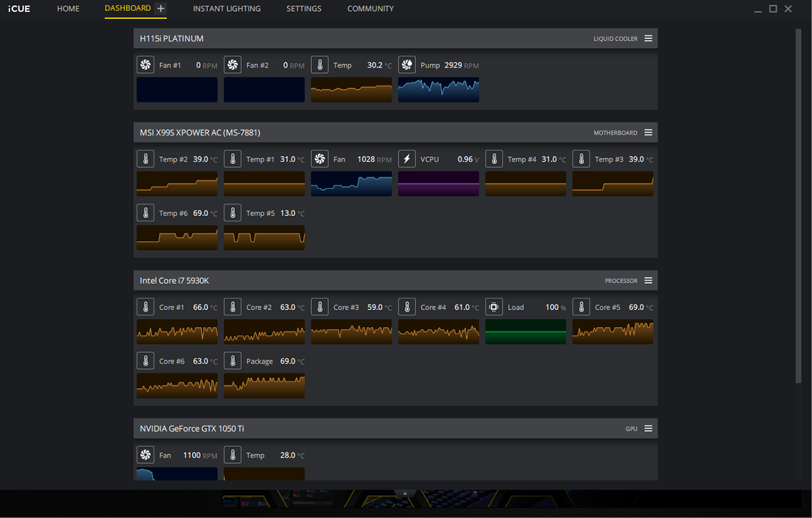This screenshot has width=812, height=518.
Task: Click the Temp #4 thermometer icon
Action: click(494, 159)
